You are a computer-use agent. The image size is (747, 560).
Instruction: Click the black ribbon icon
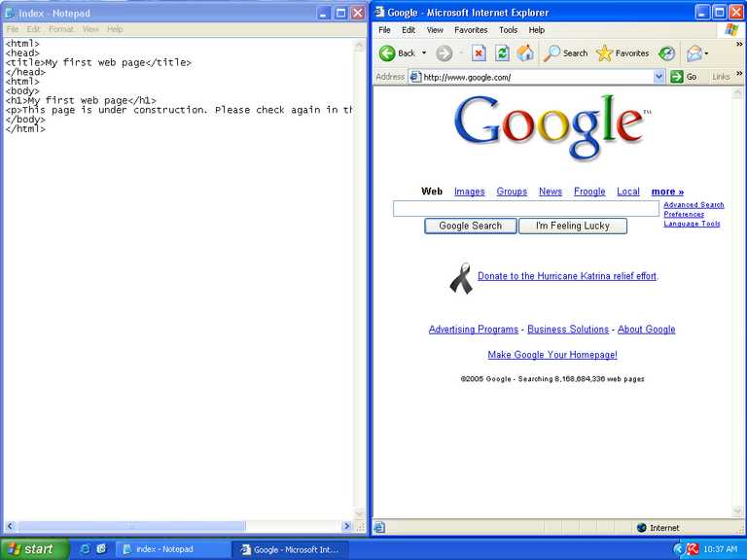[x=461, y=278]
